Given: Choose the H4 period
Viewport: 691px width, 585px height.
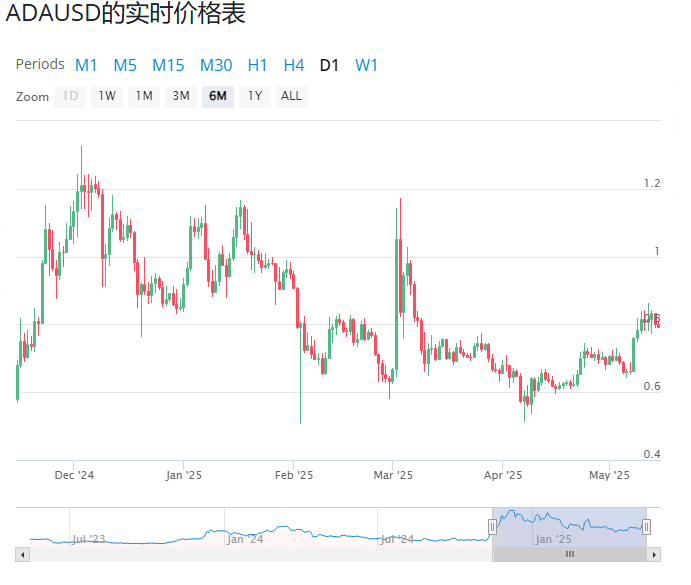Looking at the screenshot, I should click(293, 65).
